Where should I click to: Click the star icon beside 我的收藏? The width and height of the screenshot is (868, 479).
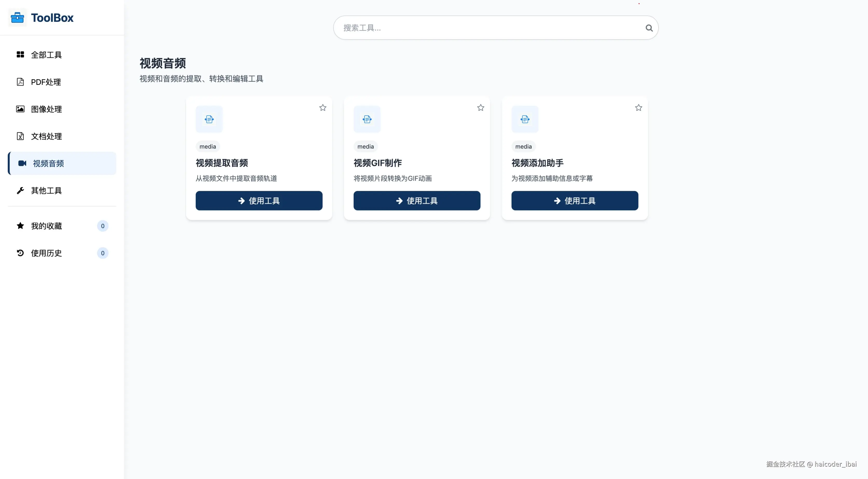(x=20, y=226)
